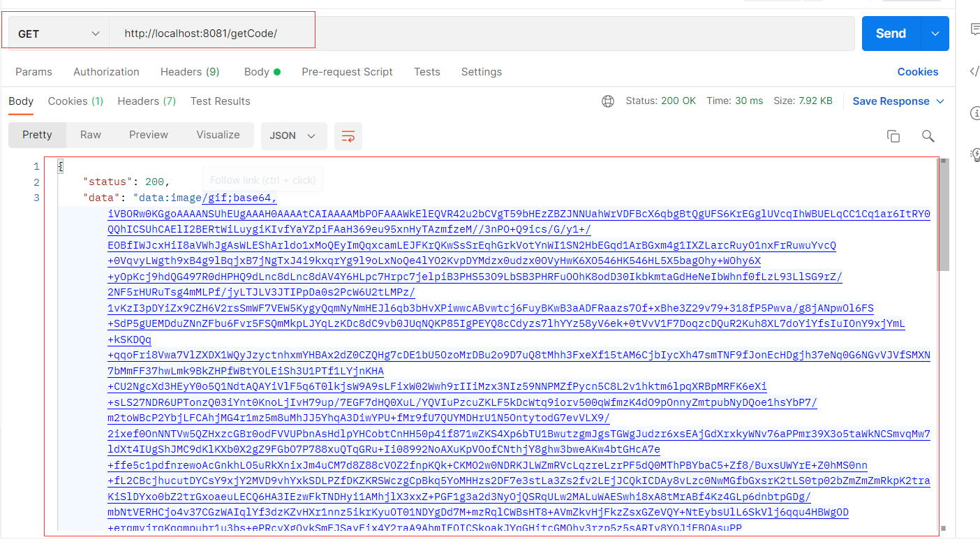Copy the response body
Image resolution: width=980 pixels, height=542 pixels.
point(893,135)
